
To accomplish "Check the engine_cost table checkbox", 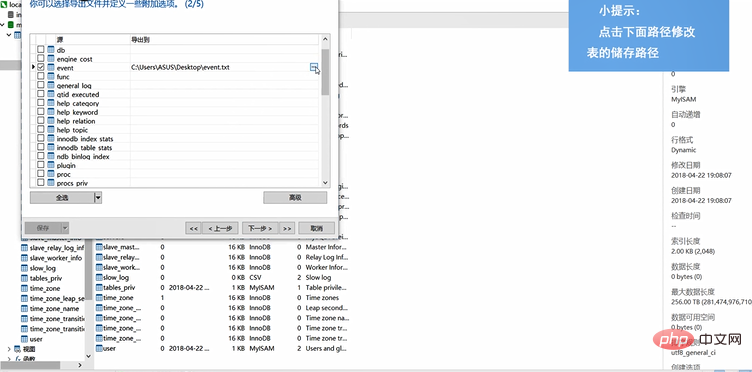I will pos(41,59).
